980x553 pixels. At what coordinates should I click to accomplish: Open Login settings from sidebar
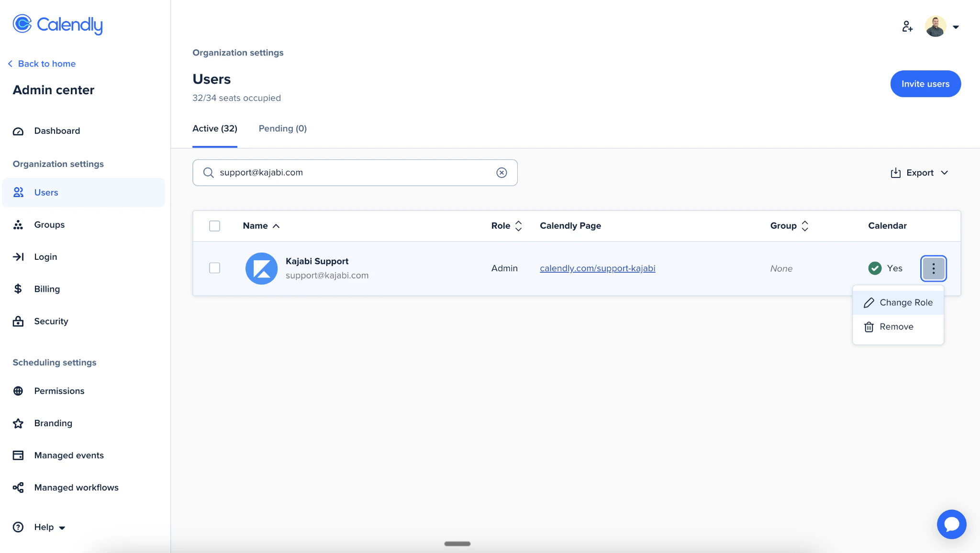click(45, 256)
